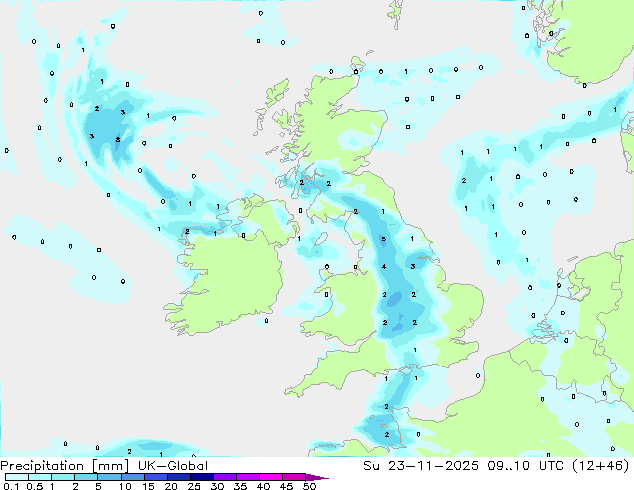Click the 35–40 mm magenta legend swatch
This screenshot has width=634, height=490.
pyautogui.click(x=247, y=477)
